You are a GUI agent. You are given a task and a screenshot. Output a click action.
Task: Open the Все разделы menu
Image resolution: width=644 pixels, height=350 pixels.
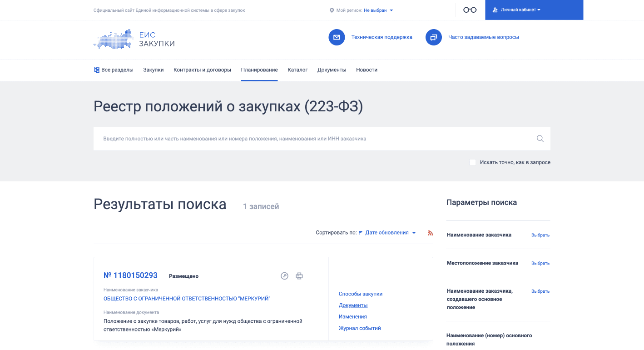114,70
